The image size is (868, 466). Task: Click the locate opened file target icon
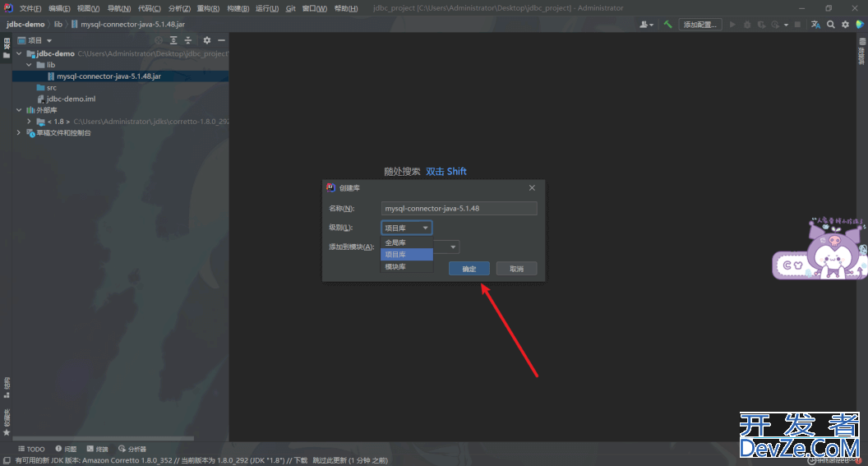[159, 40]
